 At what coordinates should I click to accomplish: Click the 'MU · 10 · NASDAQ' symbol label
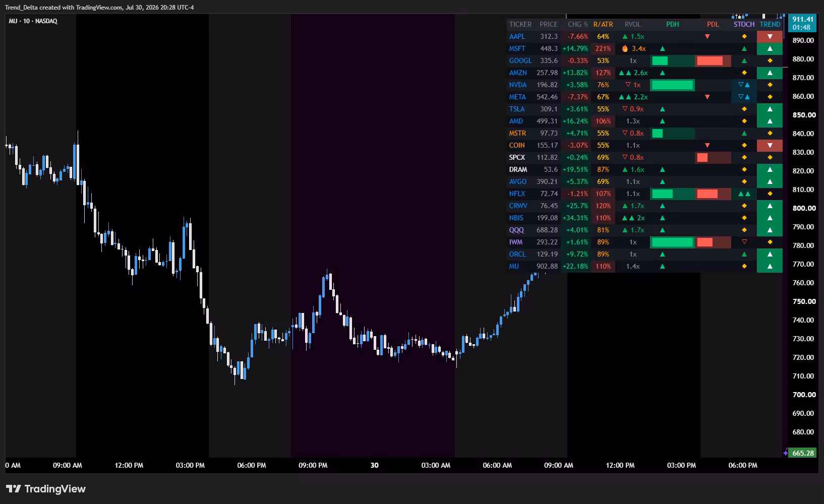(33, 21)
